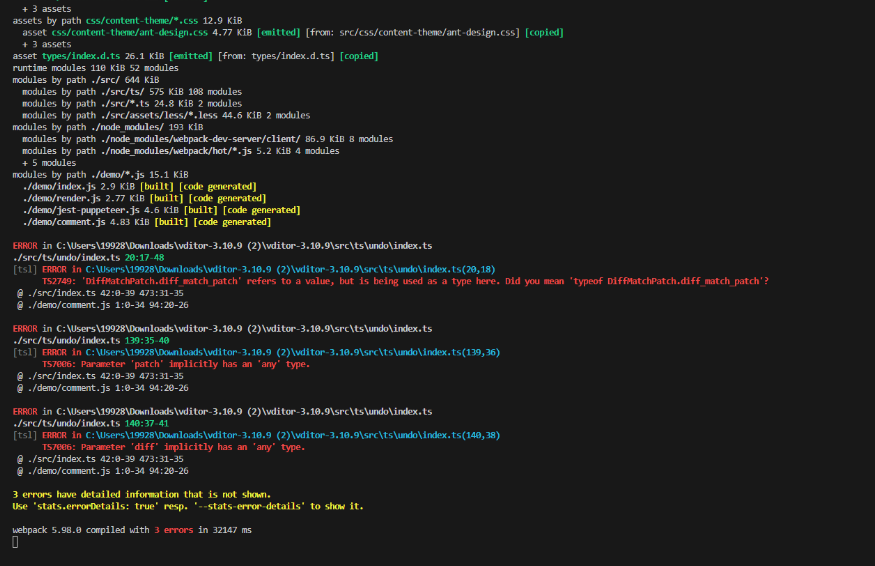Click the './demo/jest-puppeteer.js 4.6 KiB' built line

[x=161, y=210]
